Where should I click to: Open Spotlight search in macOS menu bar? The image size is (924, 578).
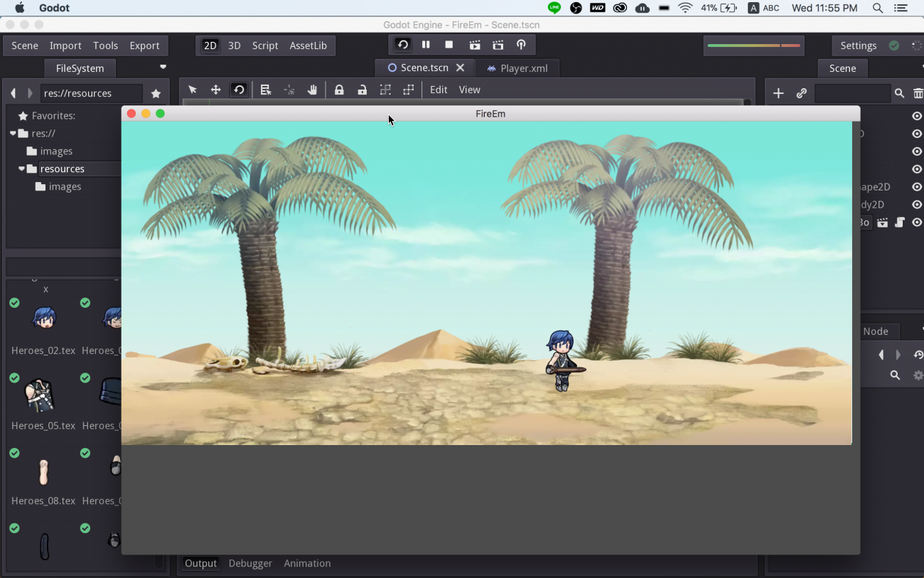pyautogui.click(x=878, y=8)
